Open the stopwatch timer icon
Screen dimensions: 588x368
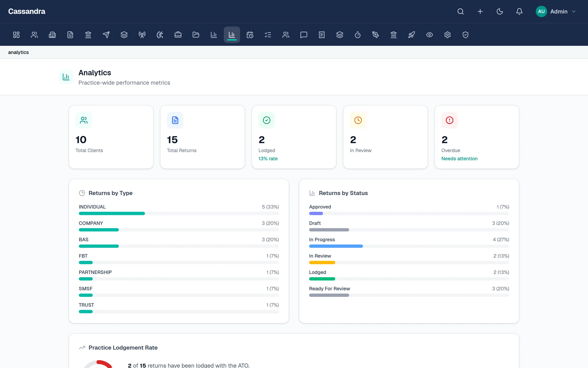tap(358, 35)
